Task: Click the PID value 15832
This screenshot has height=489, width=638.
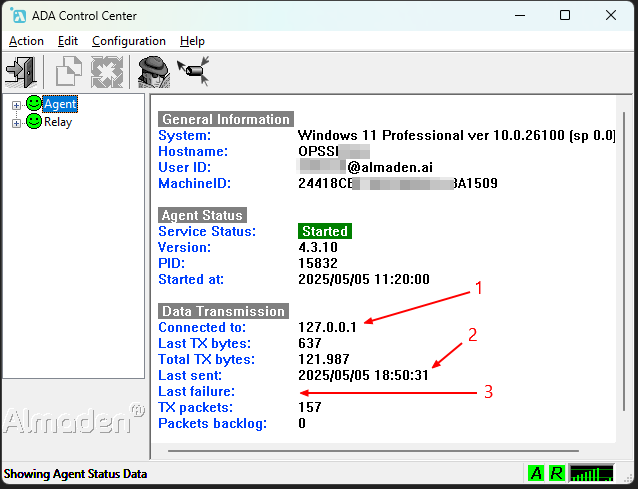Action: click(x=318, y=263)
